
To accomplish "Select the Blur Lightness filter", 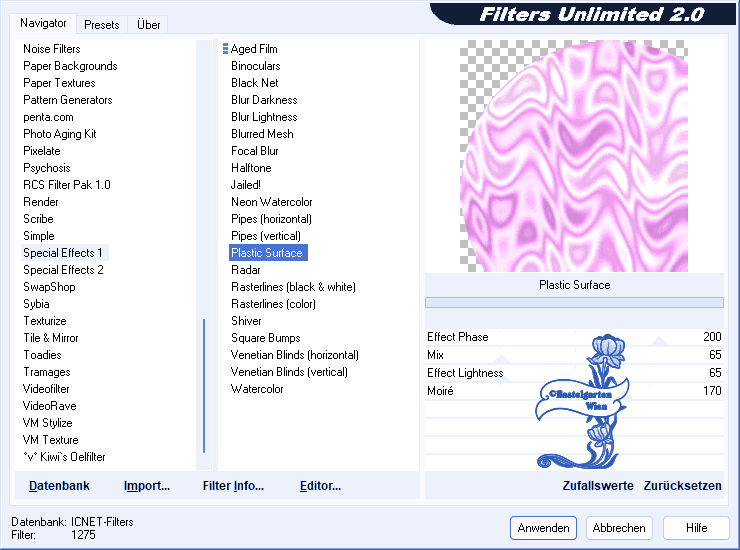I will point(264,117).
